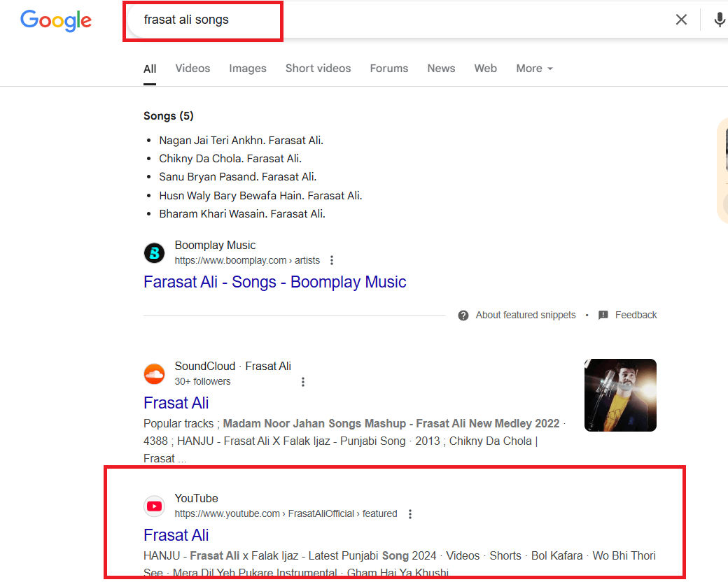Open the Short videos tab
This screenshot has height=582, width=728.
(318, 69)
